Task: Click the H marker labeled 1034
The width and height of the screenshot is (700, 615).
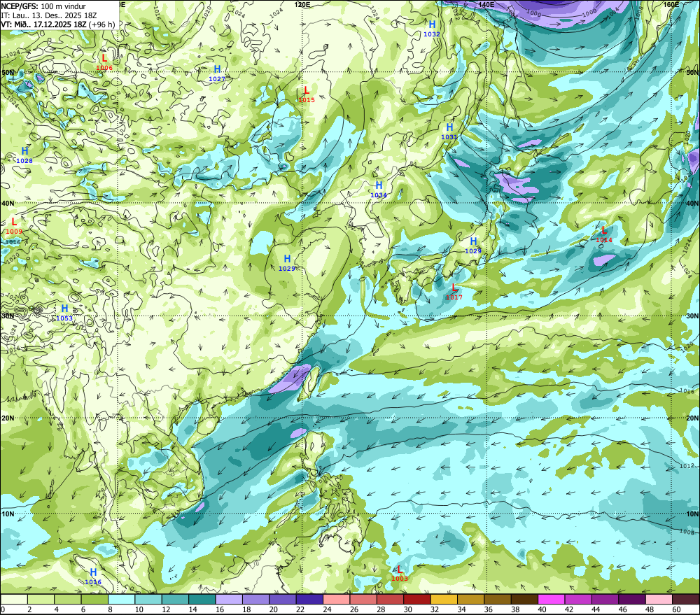Action: click(379, 185)
